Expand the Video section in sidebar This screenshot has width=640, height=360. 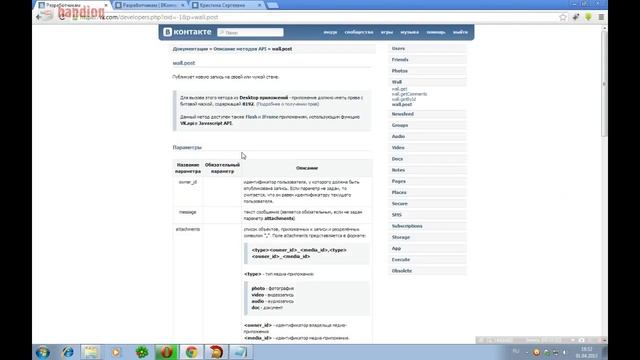[427, 148]
